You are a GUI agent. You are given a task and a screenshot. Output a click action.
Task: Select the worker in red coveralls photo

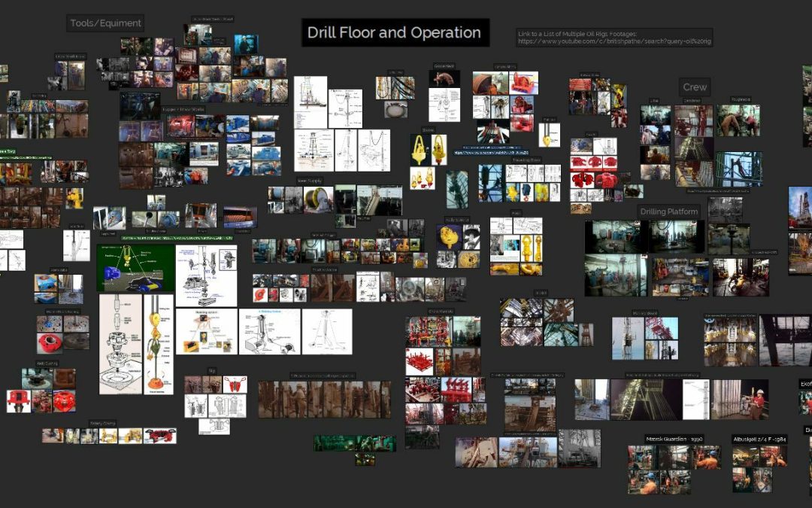tap(757, 402)
